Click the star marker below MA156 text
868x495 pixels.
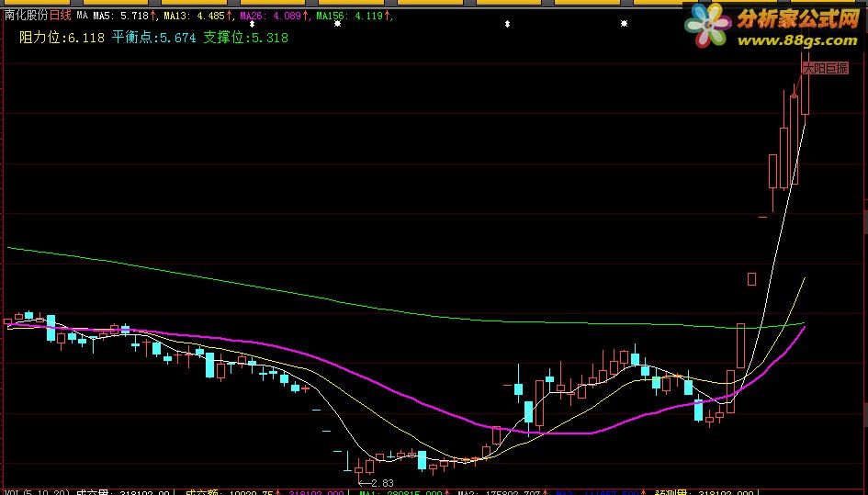pos(338,24)
